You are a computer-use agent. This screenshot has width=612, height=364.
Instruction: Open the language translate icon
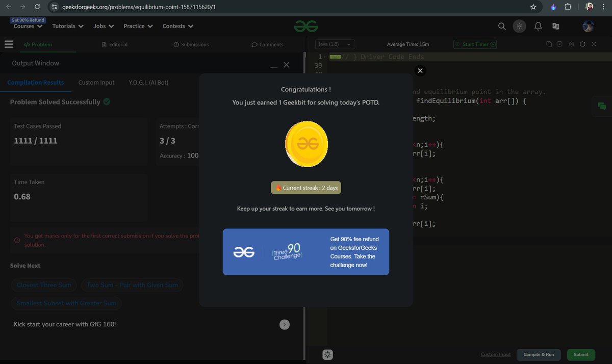pyautogui.click(x=556, y=26)
